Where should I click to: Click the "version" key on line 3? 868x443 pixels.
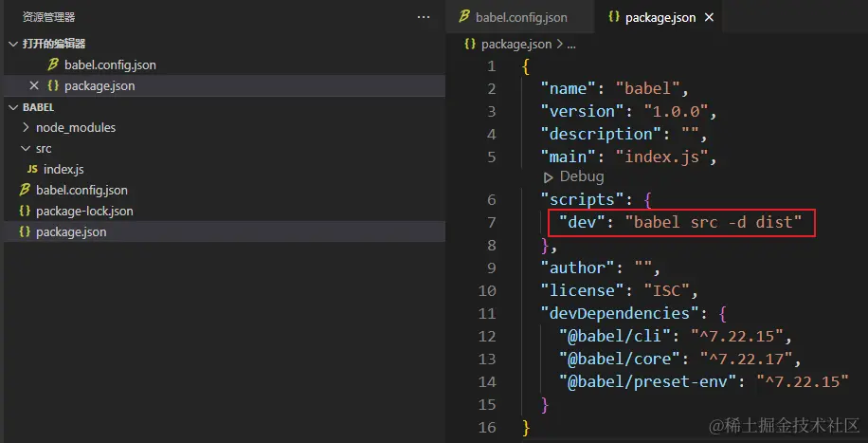pyautogui.click(x=582, y=111)
